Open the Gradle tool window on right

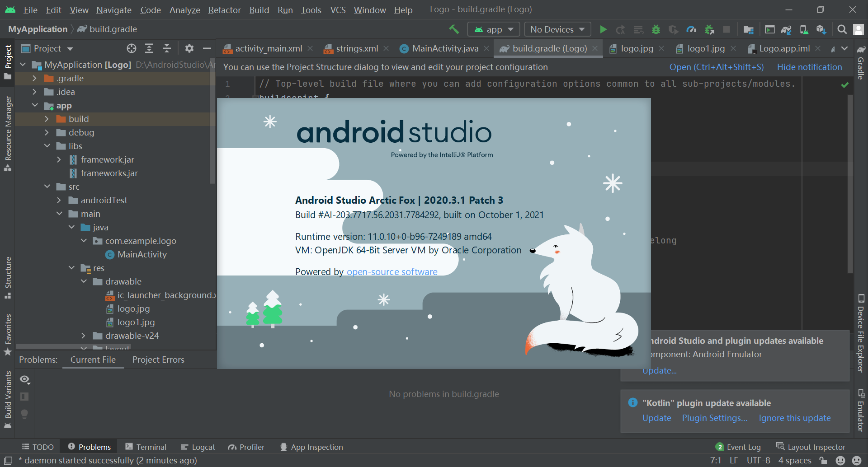[x=861, y=62]
